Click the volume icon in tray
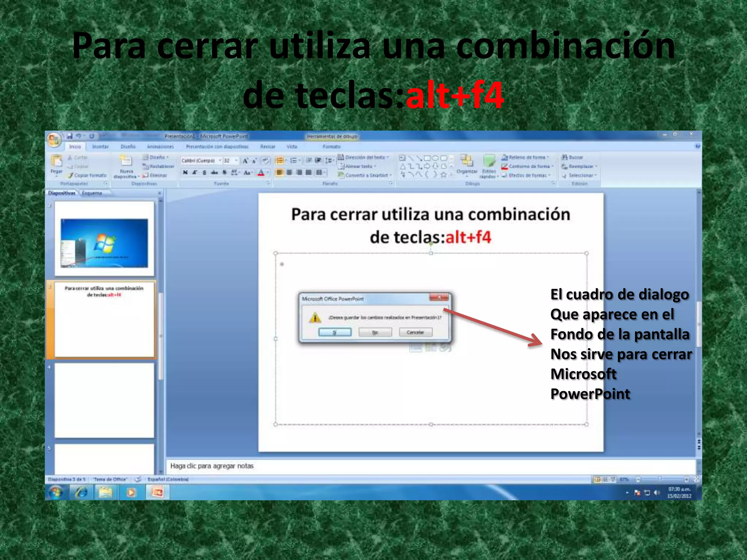Image resolution: width=747 pixels, height=560 pixels. (657, 493)
